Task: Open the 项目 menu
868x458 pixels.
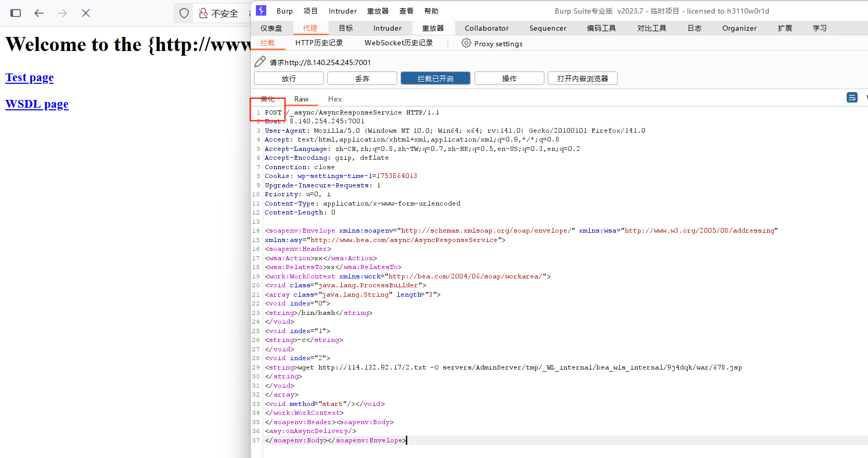Action: [310, 11]
